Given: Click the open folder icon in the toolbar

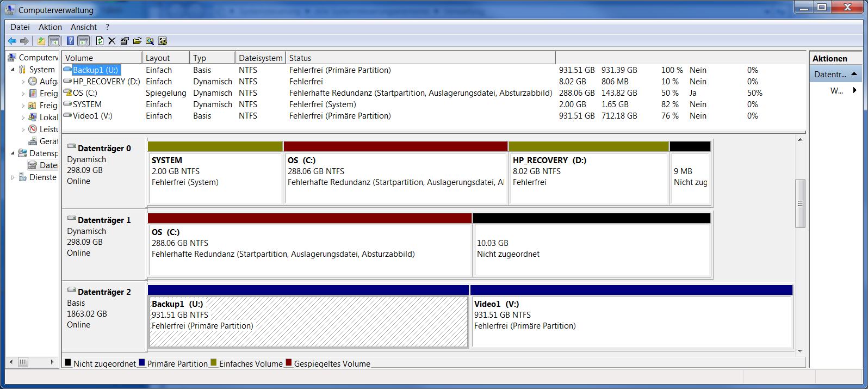Looking at the screenshot, I should pos(137,41).
